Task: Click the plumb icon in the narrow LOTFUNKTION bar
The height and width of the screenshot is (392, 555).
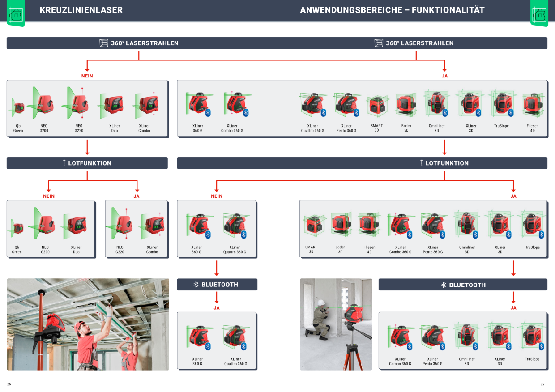Action: pyautogui.click(x=64, y=163)
